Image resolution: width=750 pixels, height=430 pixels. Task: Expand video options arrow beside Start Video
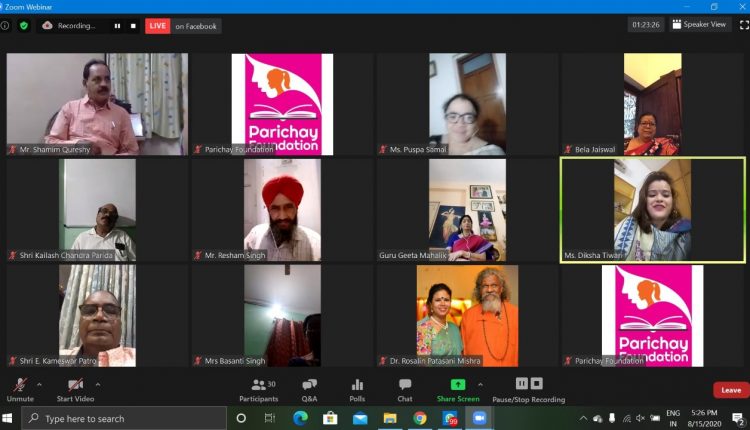pos(97,384)
